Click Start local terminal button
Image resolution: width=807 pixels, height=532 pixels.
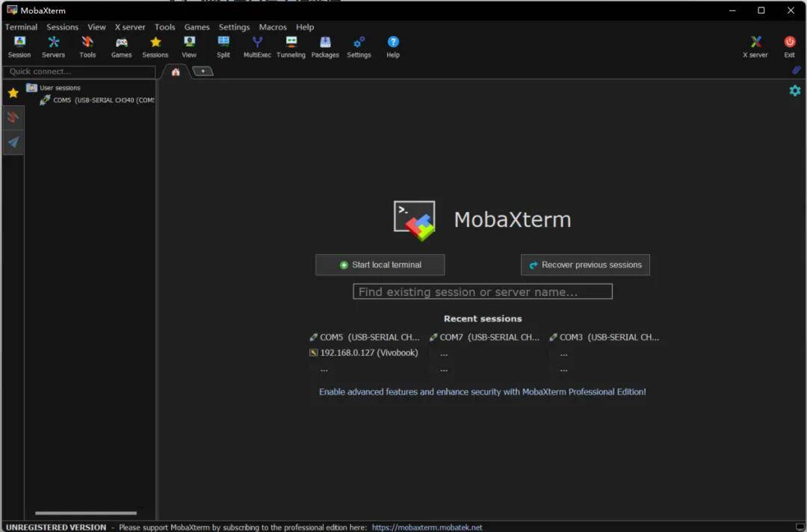tap(380, 265)
